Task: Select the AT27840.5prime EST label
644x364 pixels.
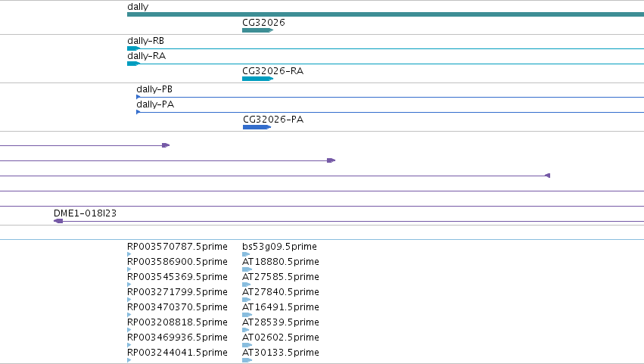Action: [281, 291]
